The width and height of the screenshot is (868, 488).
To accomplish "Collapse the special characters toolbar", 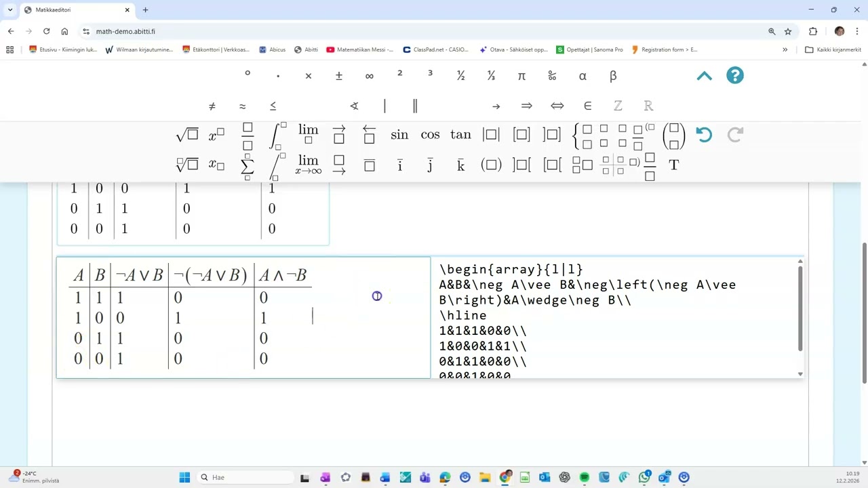I will 705,76.
